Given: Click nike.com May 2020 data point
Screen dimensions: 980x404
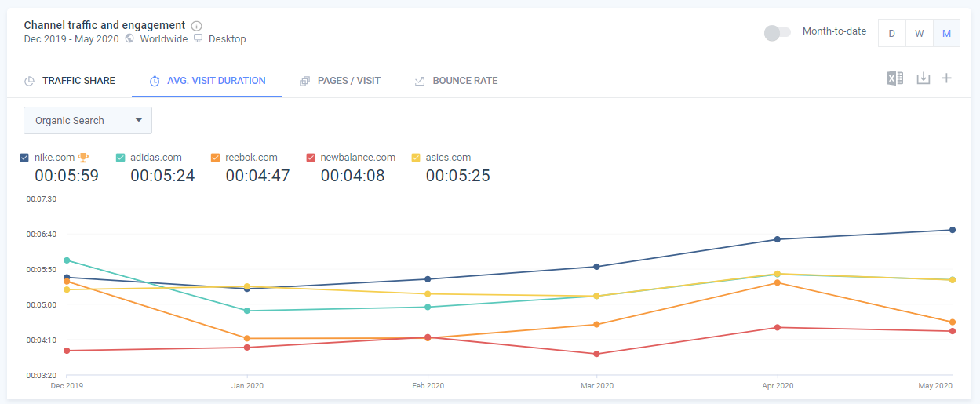Looking at the screenshot, I should 953,230.
